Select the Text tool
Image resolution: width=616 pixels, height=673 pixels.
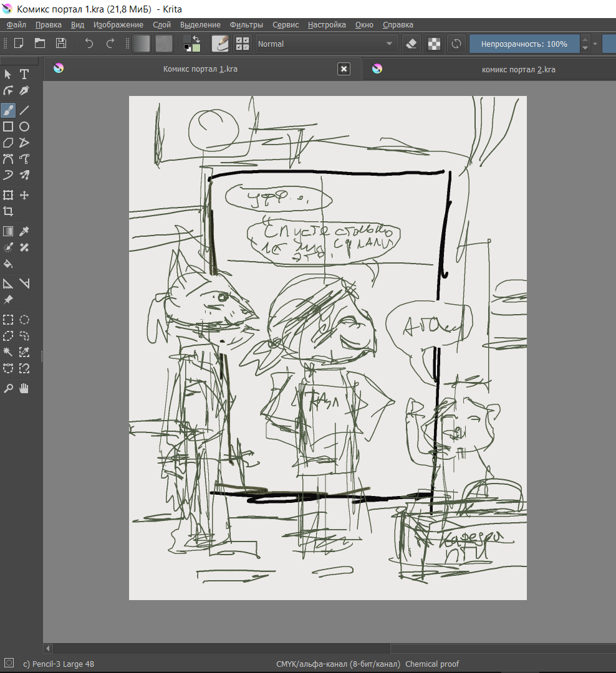24,74
